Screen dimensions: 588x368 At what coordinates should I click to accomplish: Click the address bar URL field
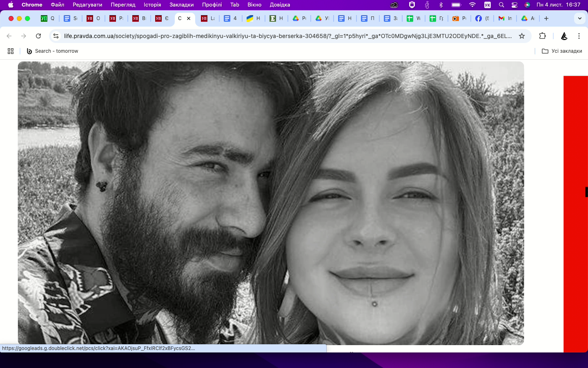[x=286, y=36]
